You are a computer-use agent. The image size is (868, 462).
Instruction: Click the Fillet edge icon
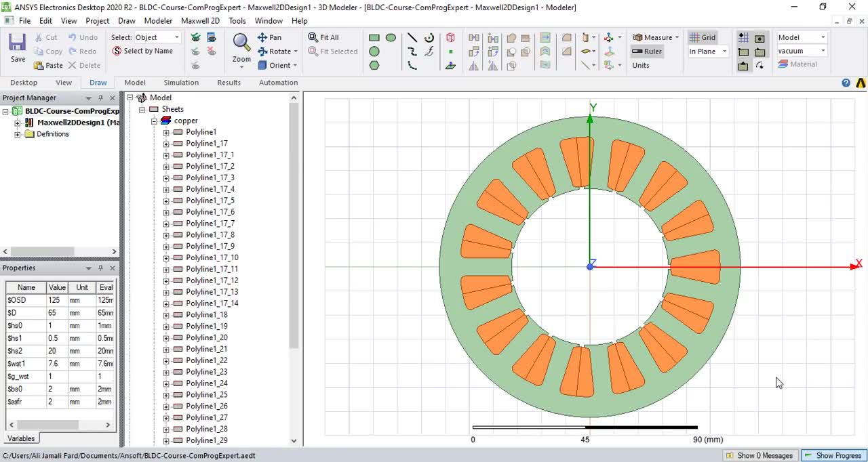(x=566, y=37)
